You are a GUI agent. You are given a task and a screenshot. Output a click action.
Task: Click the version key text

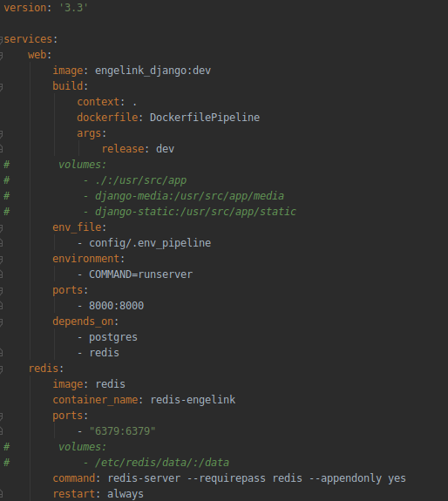[x=24, y=7]
